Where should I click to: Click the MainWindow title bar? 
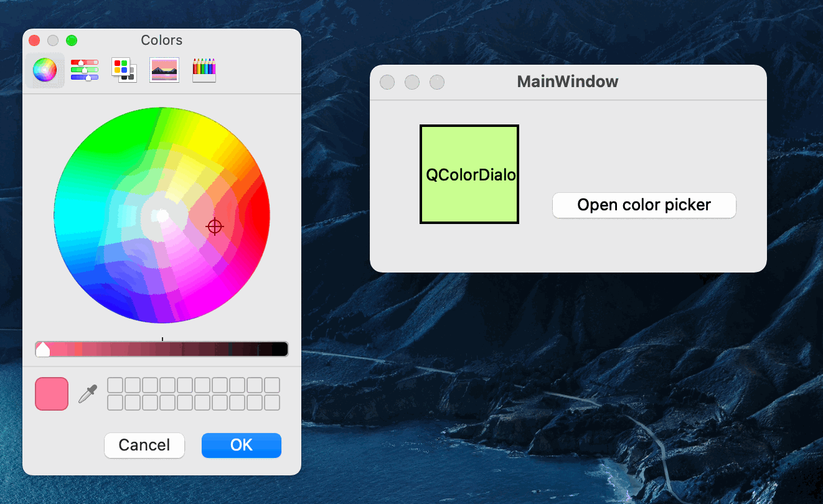click(x=567, y=82)
